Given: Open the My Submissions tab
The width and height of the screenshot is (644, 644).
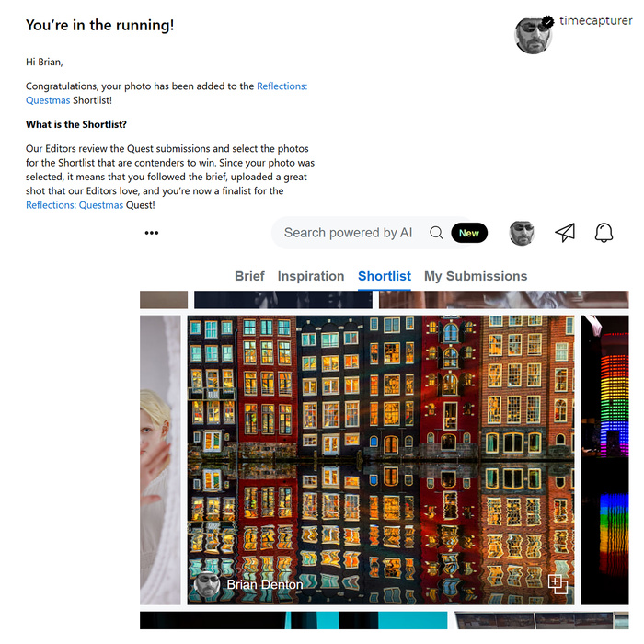Looking at the screenshot, I should (476, 276).
